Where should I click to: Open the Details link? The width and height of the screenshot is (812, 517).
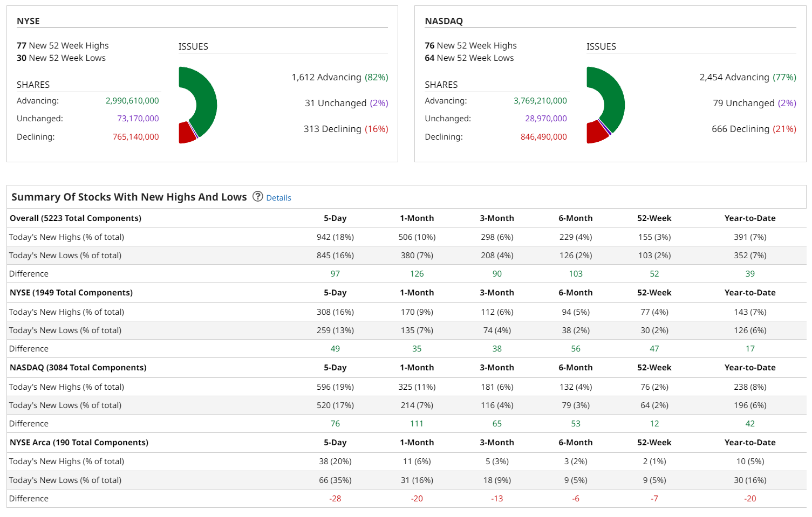[x=278, y=198]
